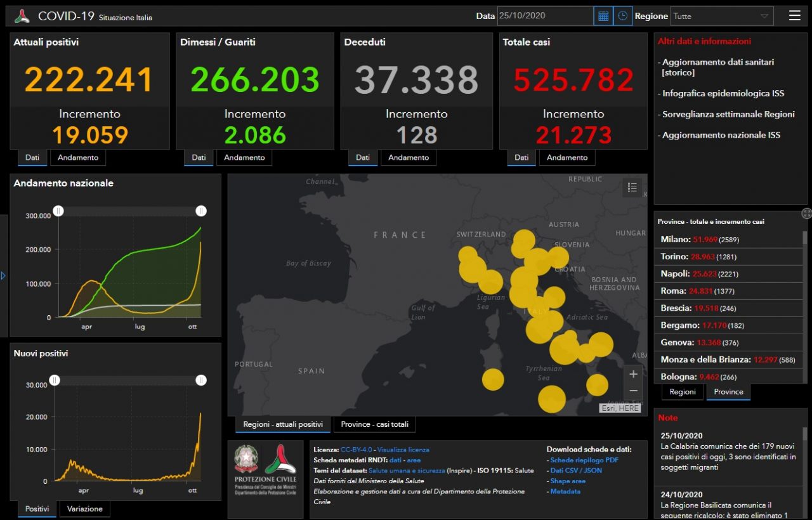Select Milano in the province list
Viewport: 812px width, 520px height.
674,240
